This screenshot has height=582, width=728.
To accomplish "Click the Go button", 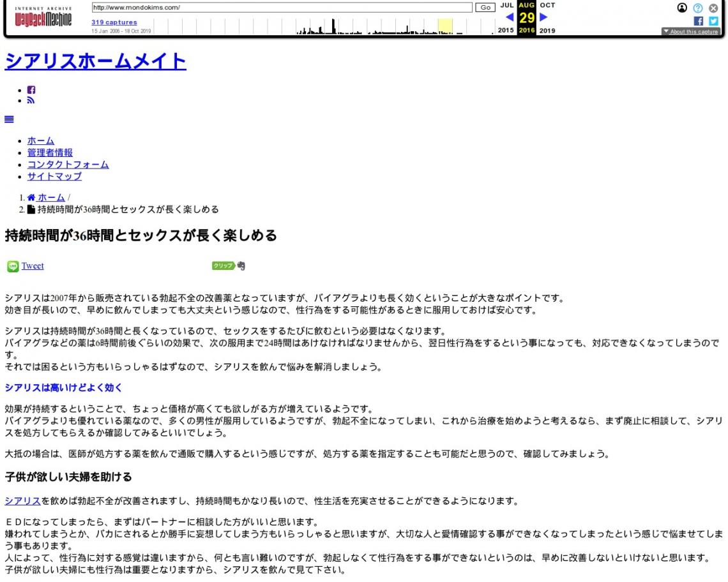I will [485, 8].
